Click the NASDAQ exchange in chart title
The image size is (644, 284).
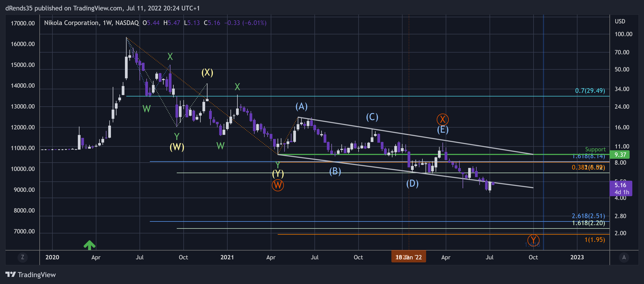pyautogui.click(x=127, y=23)
